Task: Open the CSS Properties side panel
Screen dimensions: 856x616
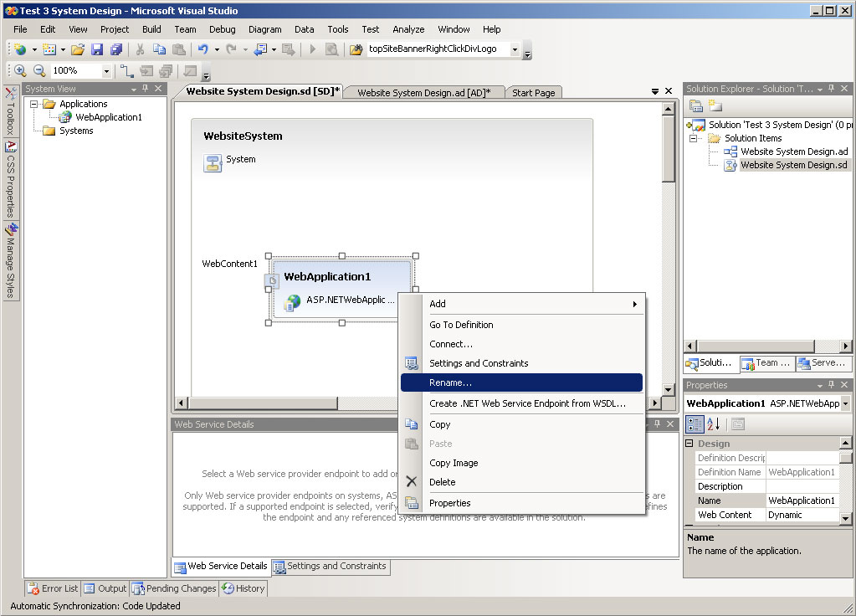Action: coord(10,179)
